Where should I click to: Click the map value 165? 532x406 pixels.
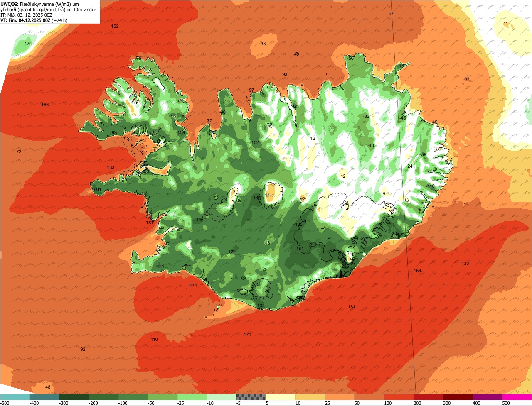pyautogui.click(x=45, y=105)
